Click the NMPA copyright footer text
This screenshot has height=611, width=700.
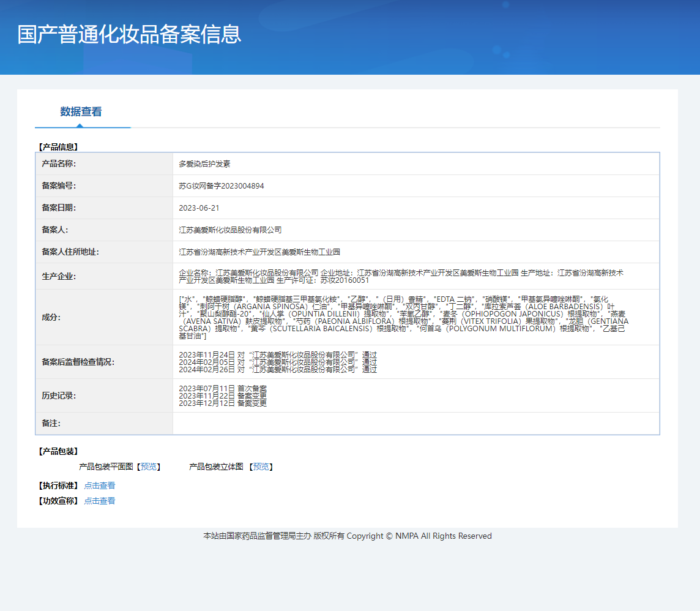(x=347, y=536)
